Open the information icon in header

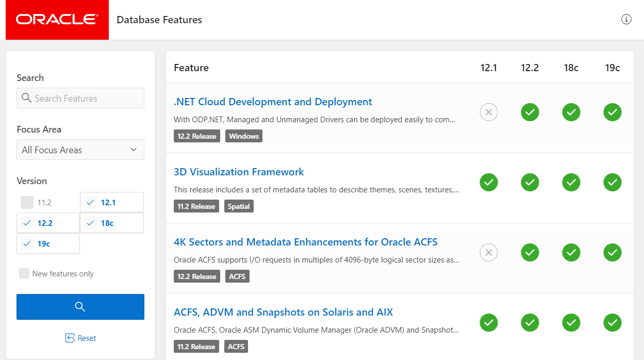(x=626, y=20)
